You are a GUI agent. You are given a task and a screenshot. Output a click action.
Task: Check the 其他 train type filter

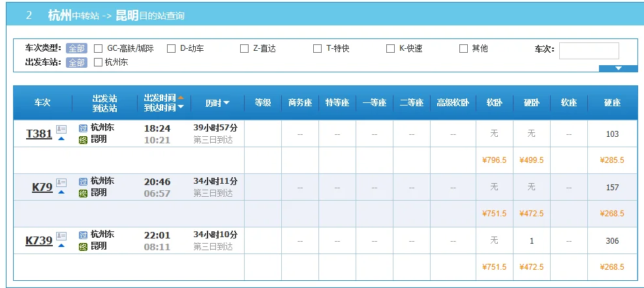click(464, 49)
